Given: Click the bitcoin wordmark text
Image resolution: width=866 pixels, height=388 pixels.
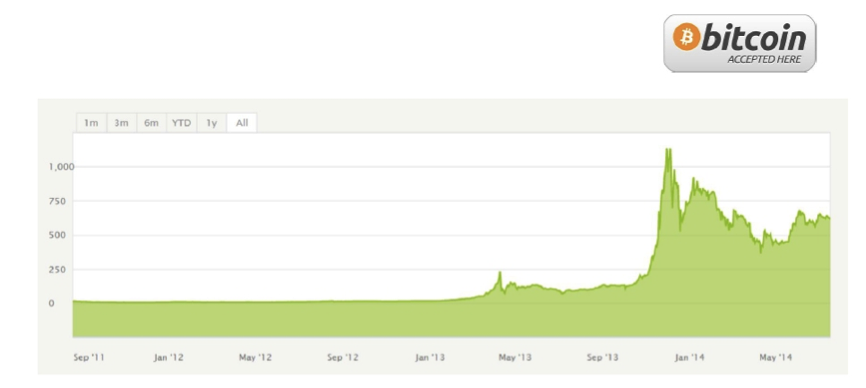Looking at the screenshot, I should [754, 38].
